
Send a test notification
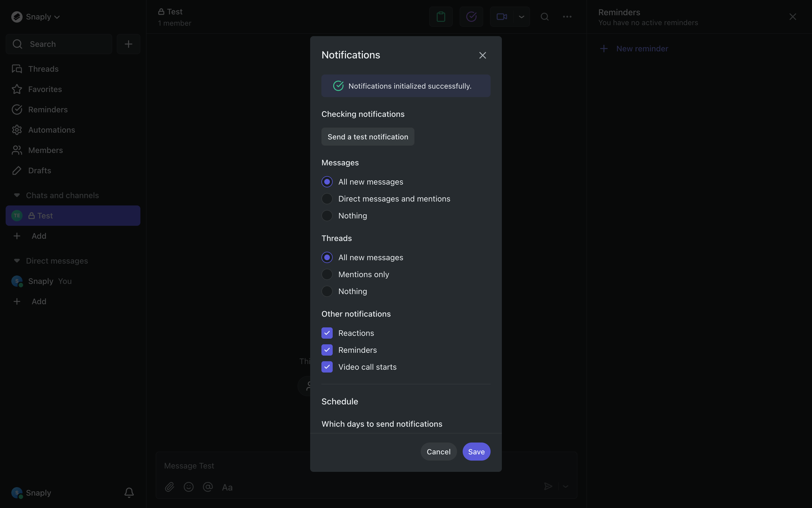[x=368, y=137]
